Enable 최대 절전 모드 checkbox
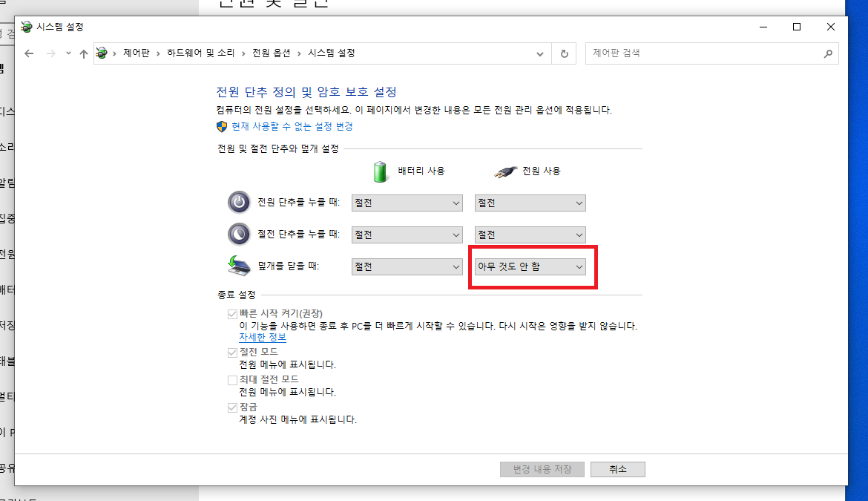 click(232, 380)
